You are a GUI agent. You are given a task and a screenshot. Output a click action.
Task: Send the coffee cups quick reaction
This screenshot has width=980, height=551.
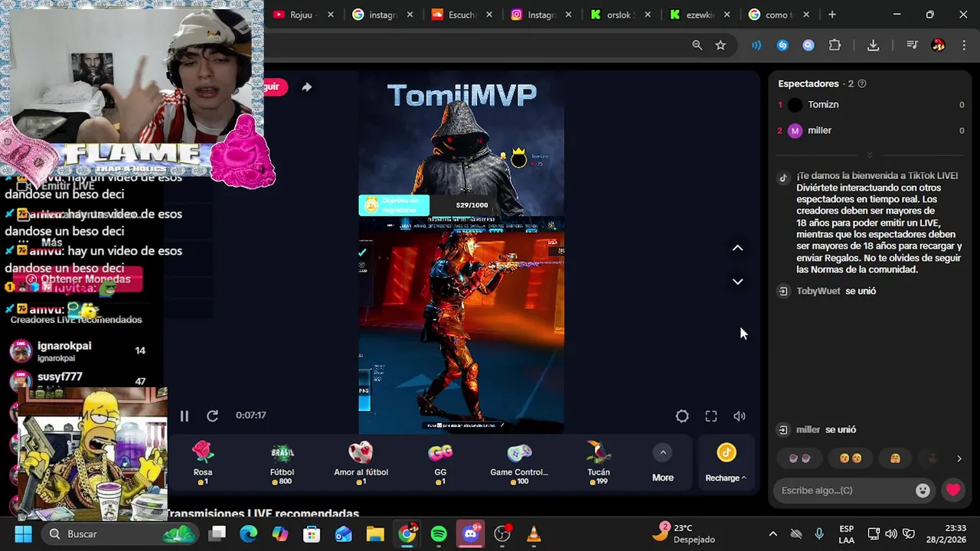coord(799,458)
